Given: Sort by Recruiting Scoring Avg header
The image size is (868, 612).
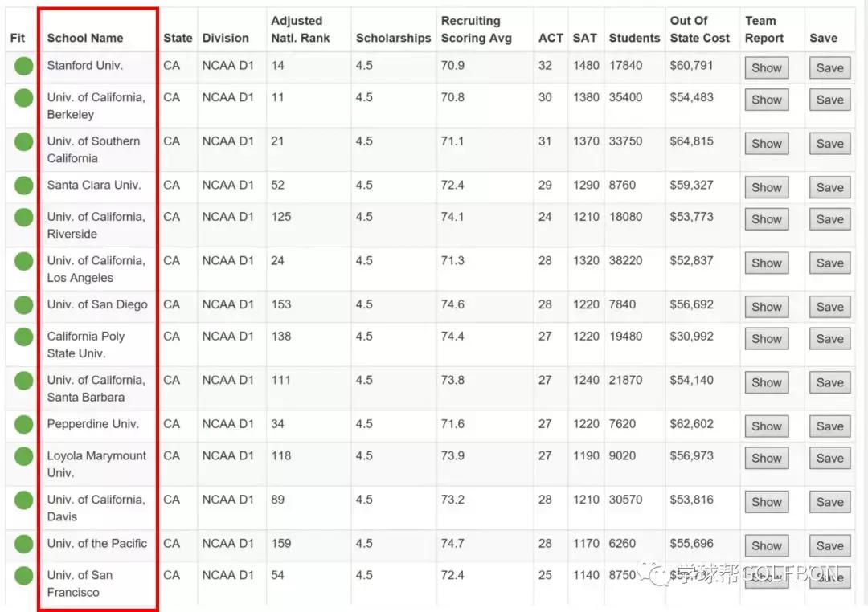Looking at the screenshot, I should (476, 29).
